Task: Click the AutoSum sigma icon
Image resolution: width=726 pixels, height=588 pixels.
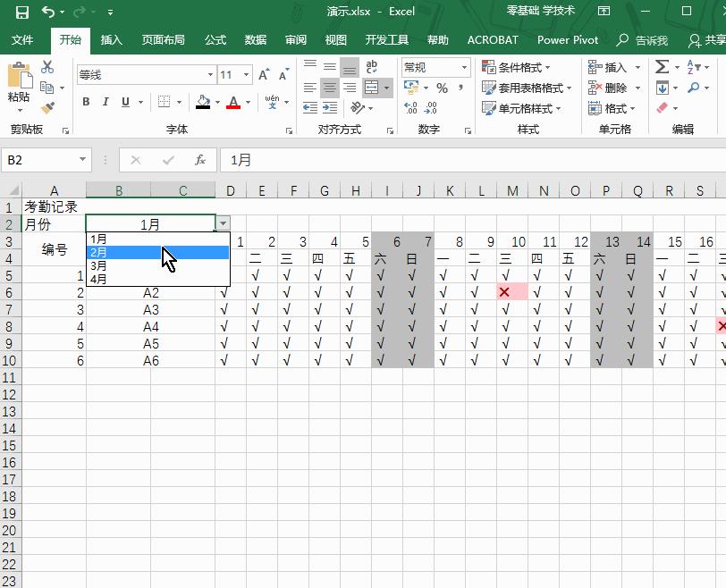Action: 662,67
